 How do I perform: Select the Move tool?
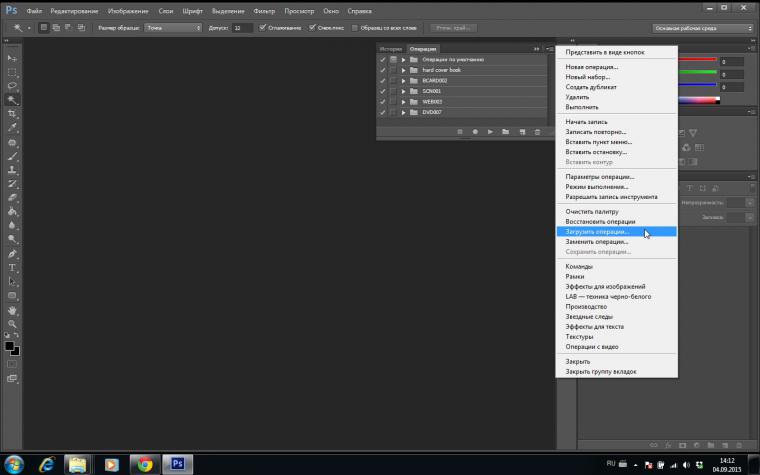pos(12,58)
